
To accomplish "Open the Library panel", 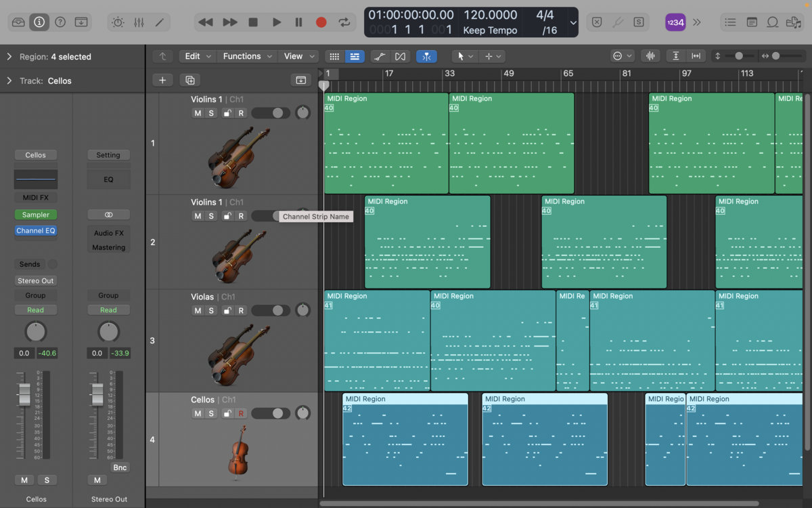I will pyautogui.click(x=18, y=22).
